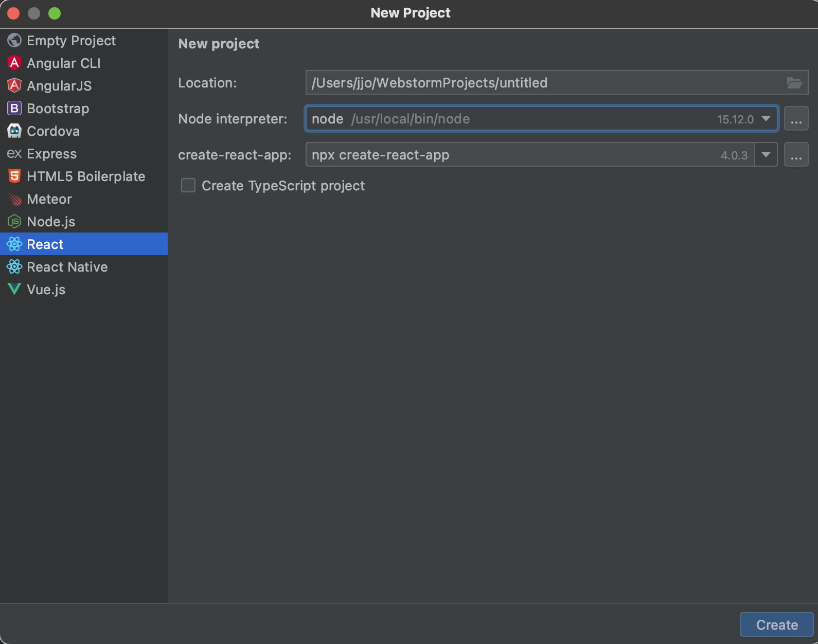Browse for location using folder icon

(x=794, y=83)
